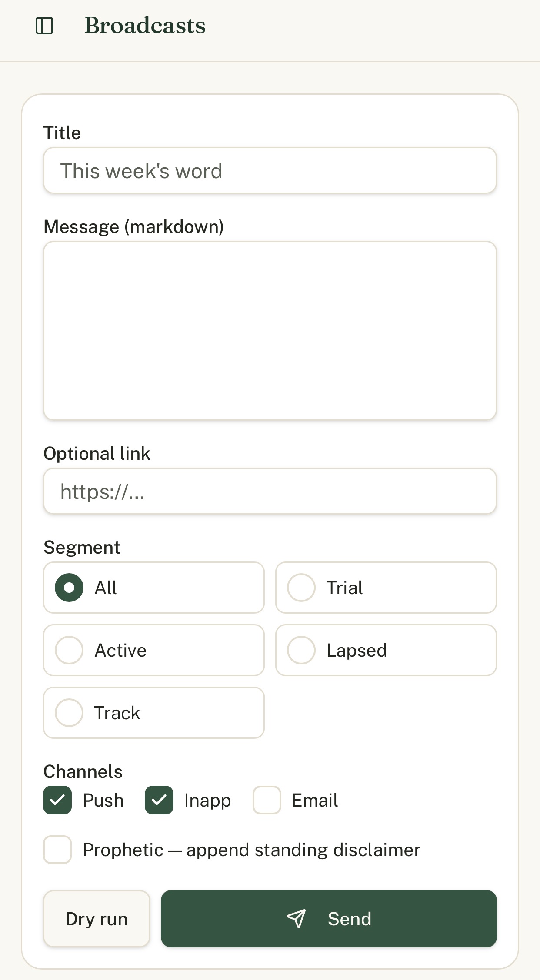Choose the Trial segment option
The image size is (540, 980).
[386, 588]
